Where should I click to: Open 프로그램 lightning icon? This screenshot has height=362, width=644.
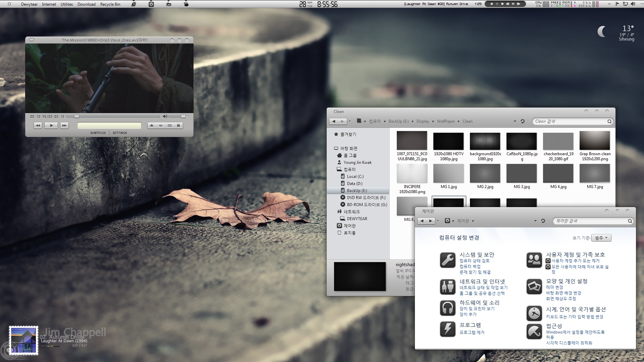click(448, 329)
